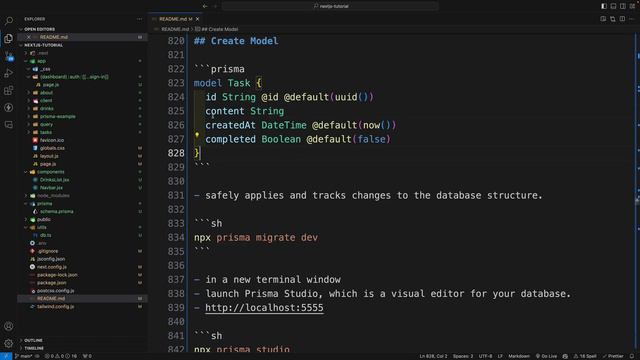Screen dimensions: 640x360
Task: Open the Search view in activity bar
Action: [9, 21]
